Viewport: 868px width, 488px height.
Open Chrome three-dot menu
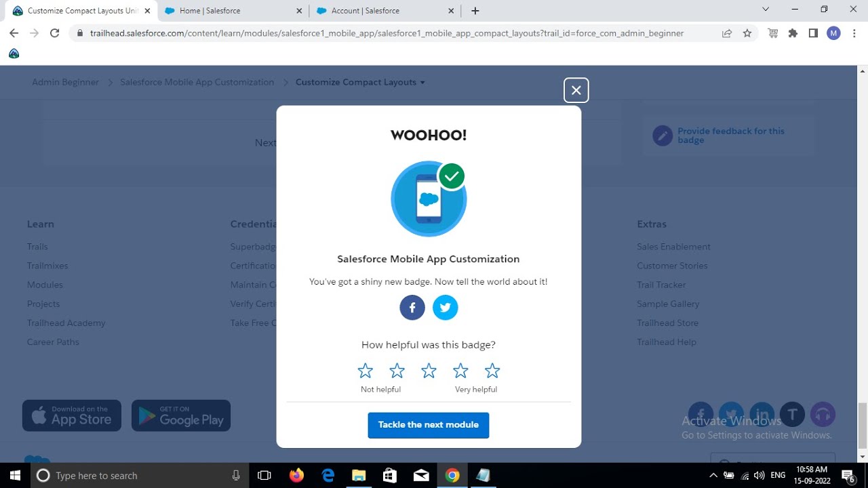(854, 33)
